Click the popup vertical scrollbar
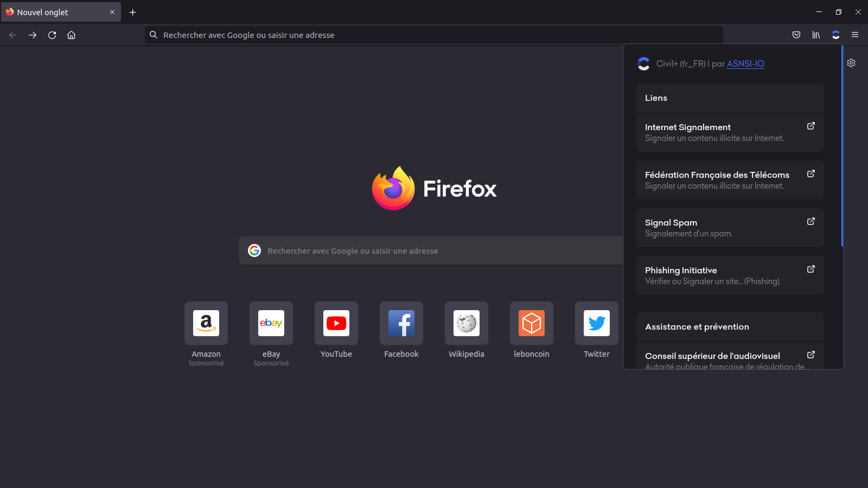 point(842,146)
